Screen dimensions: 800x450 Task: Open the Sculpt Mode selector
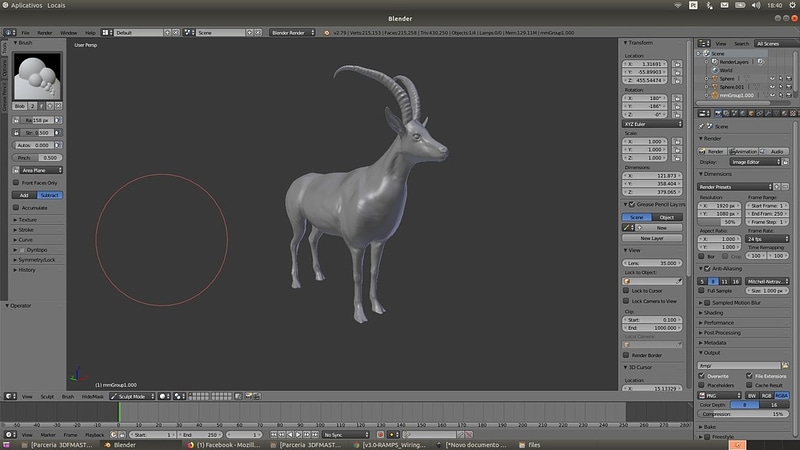(x=132, y=396)
